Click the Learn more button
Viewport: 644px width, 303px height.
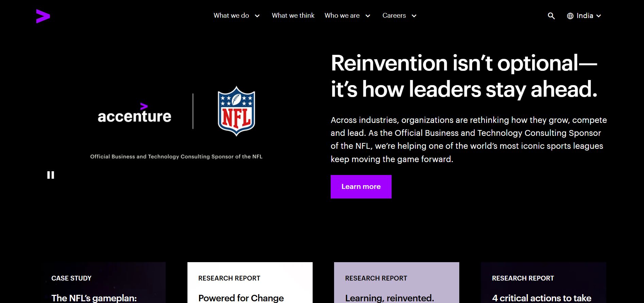click(x=361, y=187)
